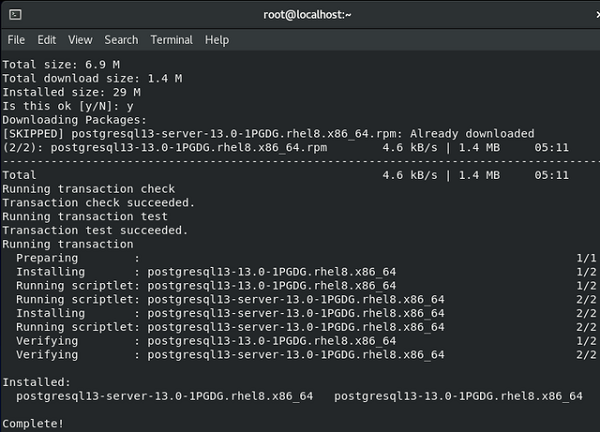Click the 'Total size: 6.9 M' line

[x=61, y=64]
